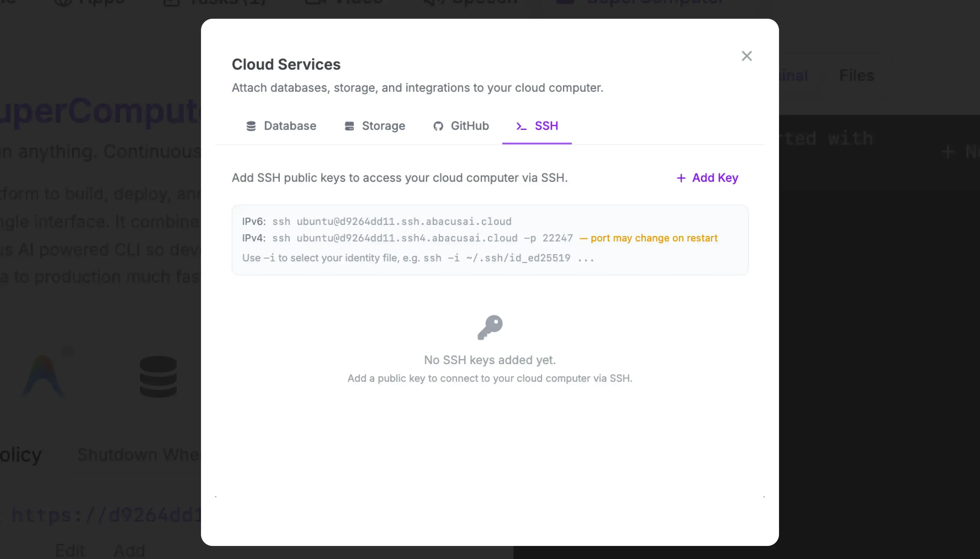Open the Storage tab
Image resolution: width=980 pixels, height=559 pixels.
375,126
